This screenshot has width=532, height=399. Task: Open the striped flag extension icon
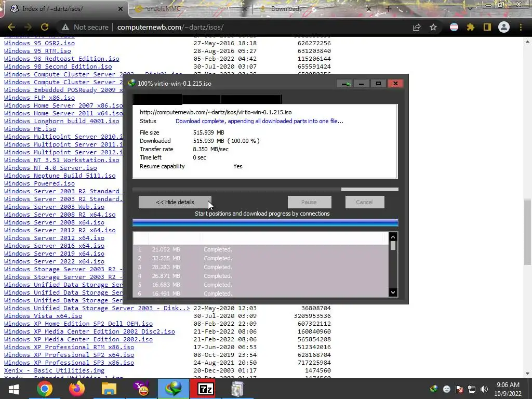coord(454,27)
